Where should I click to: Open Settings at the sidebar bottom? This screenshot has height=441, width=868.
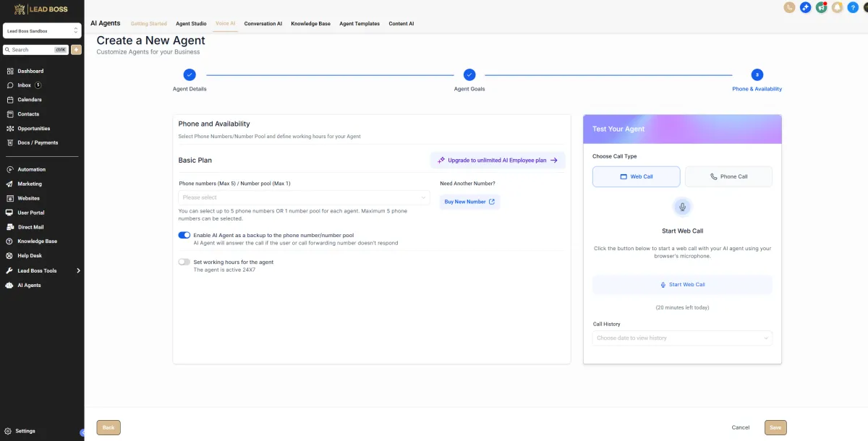click(25, 431)
